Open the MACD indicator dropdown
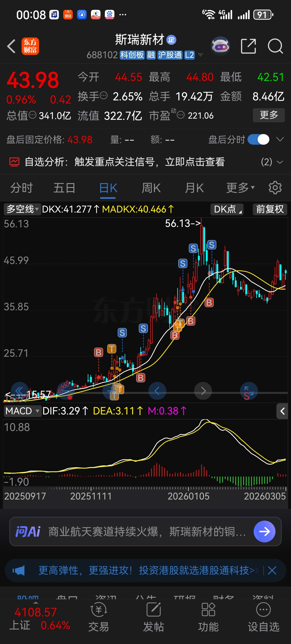The width and height of the screenshot is (291, 644). pyautogui.click(x=22, y=411)
